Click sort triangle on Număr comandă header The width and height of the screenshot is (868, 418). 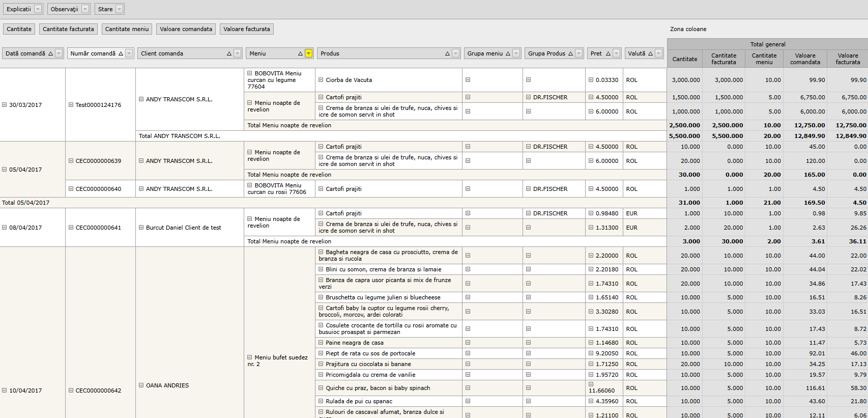tap(121, 53)
